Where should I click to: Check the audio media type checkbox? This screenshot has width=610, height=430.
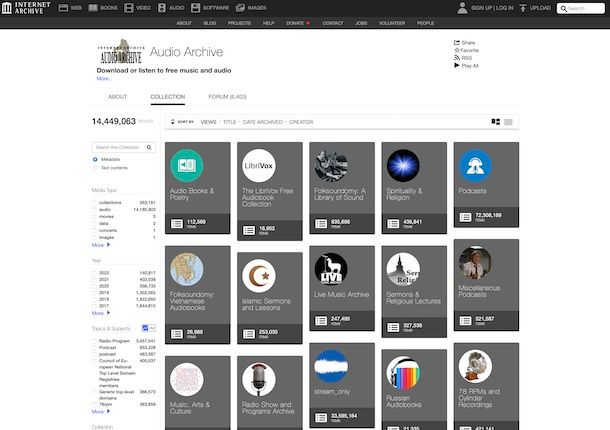tap(94, 210)
